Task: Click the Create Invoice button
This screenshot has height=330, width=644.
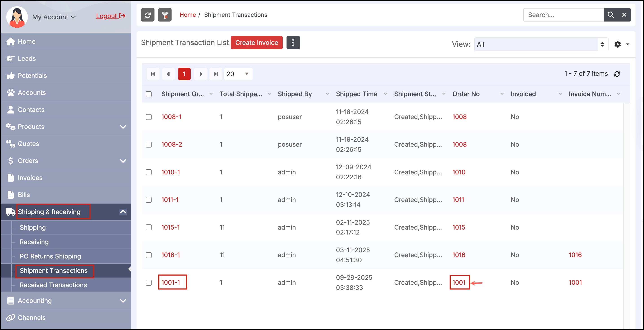Action: 256,43
